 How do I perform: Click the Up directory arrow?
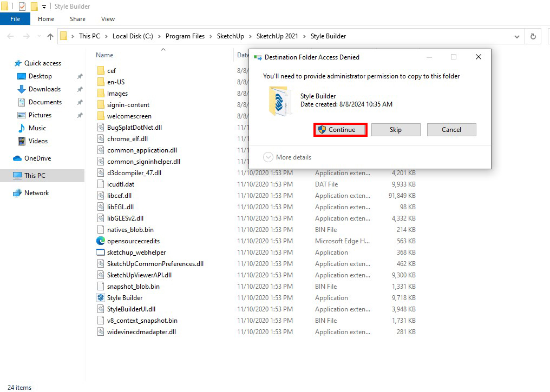pyautogui.click(x=50, y=36)
